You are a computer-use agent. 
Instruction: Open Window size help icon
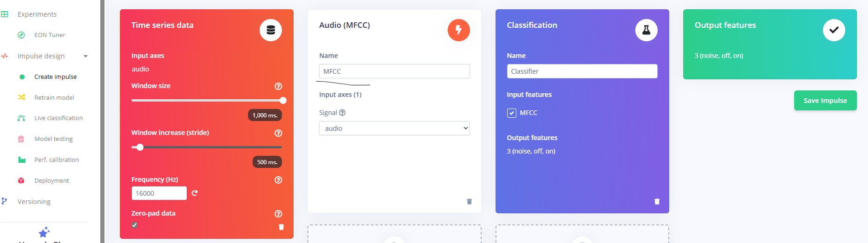pos(278,86)
